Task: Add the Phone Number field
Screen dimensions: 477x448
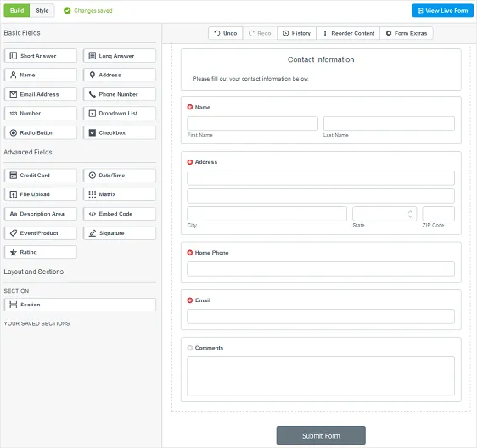Action: coord(119,94)
